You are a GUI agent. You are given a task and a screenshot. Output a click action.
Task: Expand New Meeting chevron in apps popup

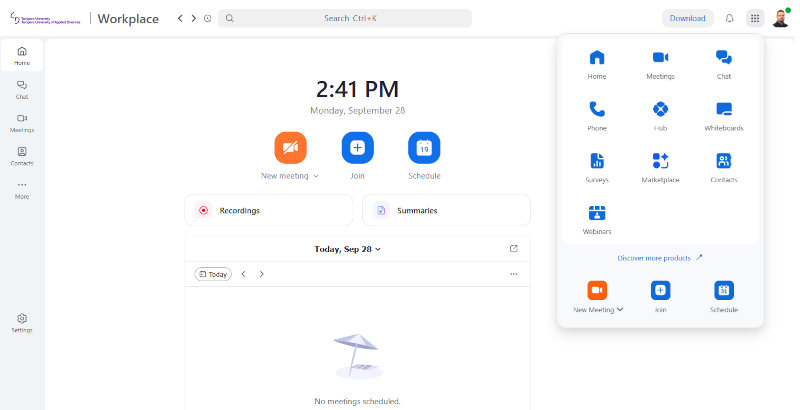(620, 310)
